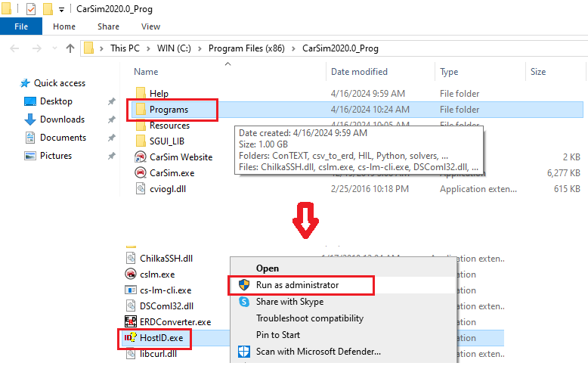The height and width of the screenshot is (366, 588).
Task: Click the Up directory arrow
Action: click(70, 48)
